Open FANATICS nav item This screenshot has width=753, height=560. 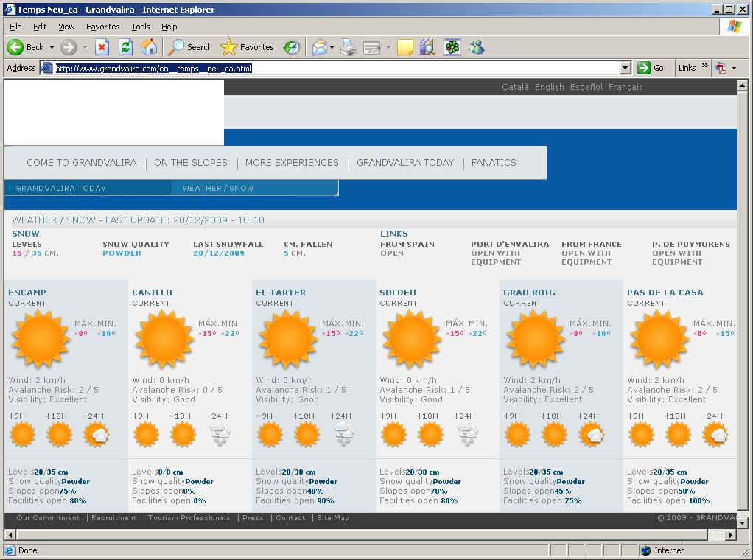[x=494, y=162]
